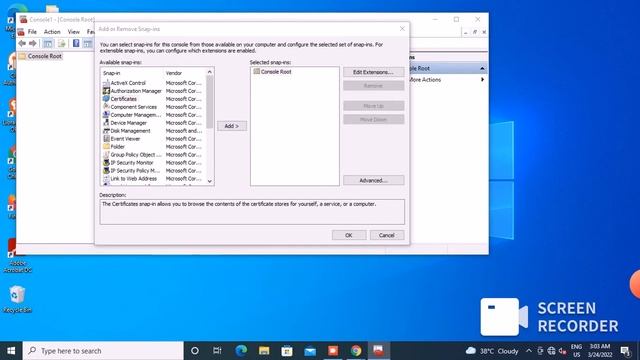Open the Mail app from the taskbar
Screen dimensions: 640x360
click(x=310, y=351)
